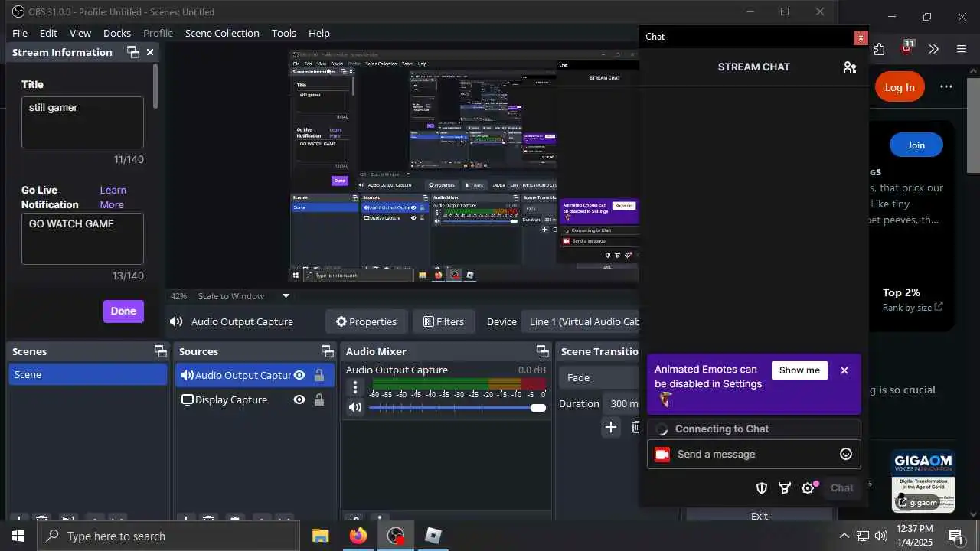
Task: Click the Send a message chat input
Action: [754, 455]
